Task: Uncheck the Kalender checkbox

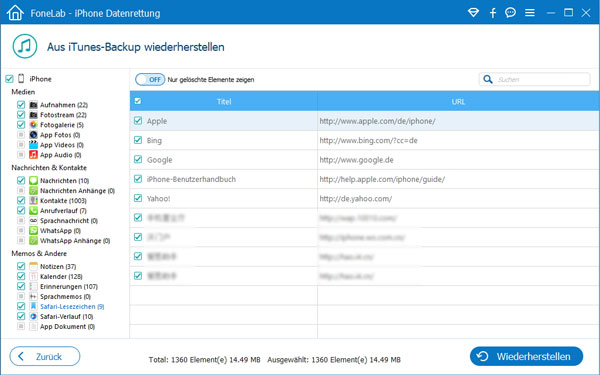Action: (x=21, y=276)
